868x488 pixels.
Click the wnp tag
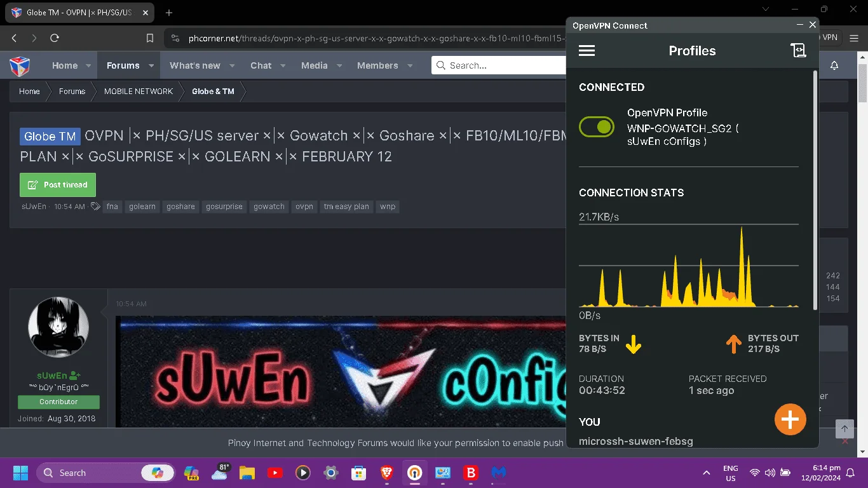coord(388,207)
